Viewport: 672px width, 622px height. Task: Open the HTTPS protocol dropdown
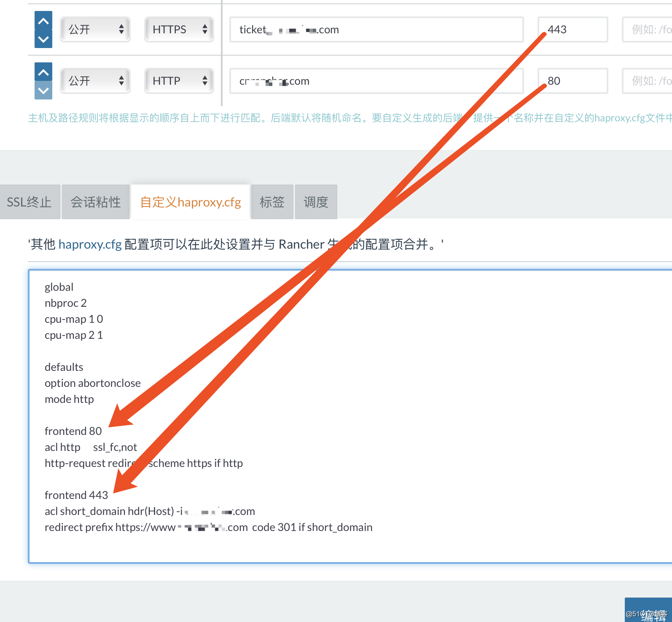pos(179,29)
